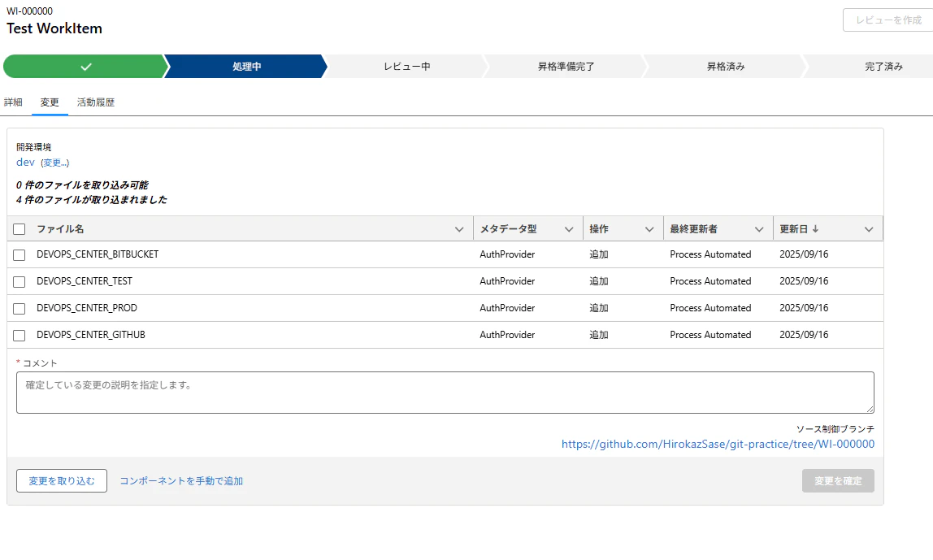Click 追加 in the DEVOPS_CENTER_PROD row
The width and height of the screenshot is (933, 560).
(x=599, y=308)
